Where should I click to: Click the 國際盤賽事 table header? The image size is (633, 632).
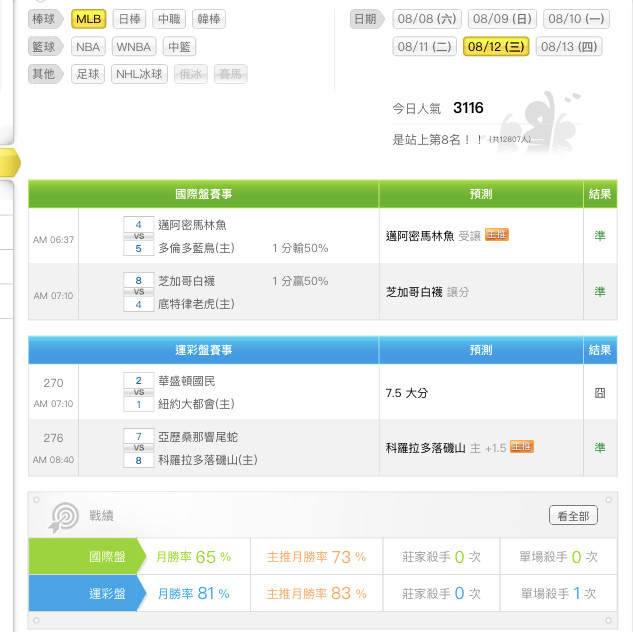(x=203, y=194)
